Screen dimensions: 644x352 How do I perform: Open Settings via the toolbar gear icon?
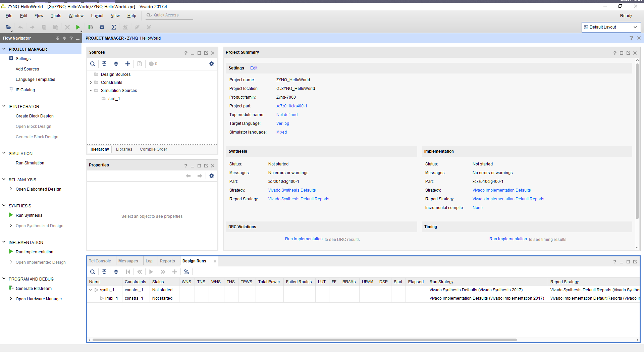[x=102, y=27]
